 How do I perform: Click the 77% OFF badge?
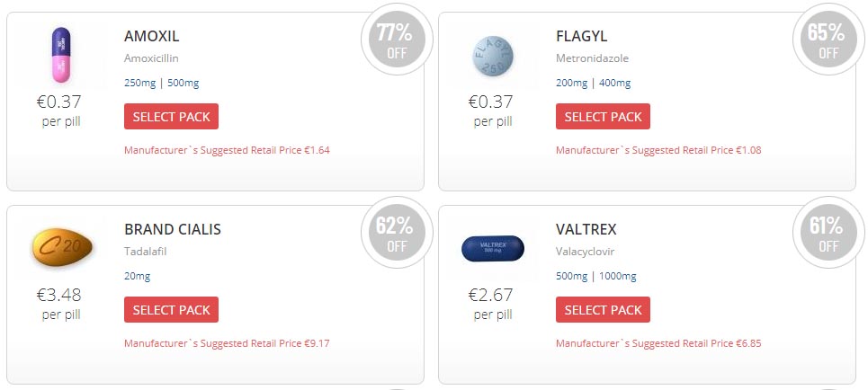click(x=397, y=40)
